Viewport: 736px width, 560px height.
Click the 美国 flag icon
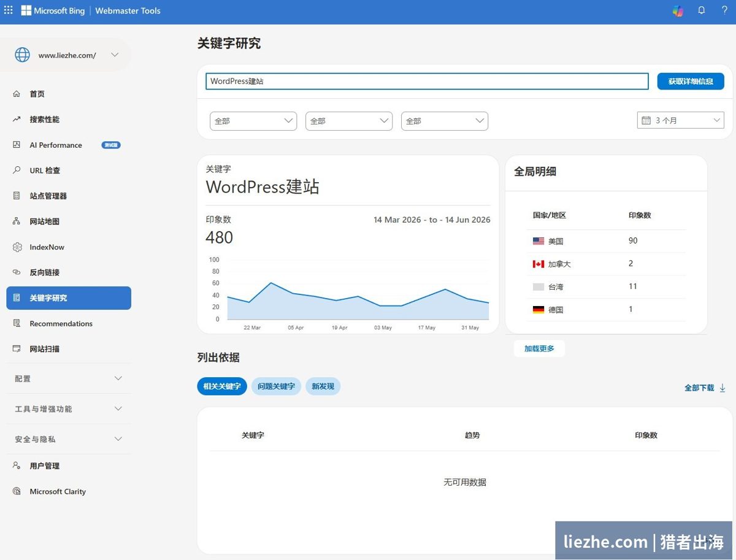539,241
